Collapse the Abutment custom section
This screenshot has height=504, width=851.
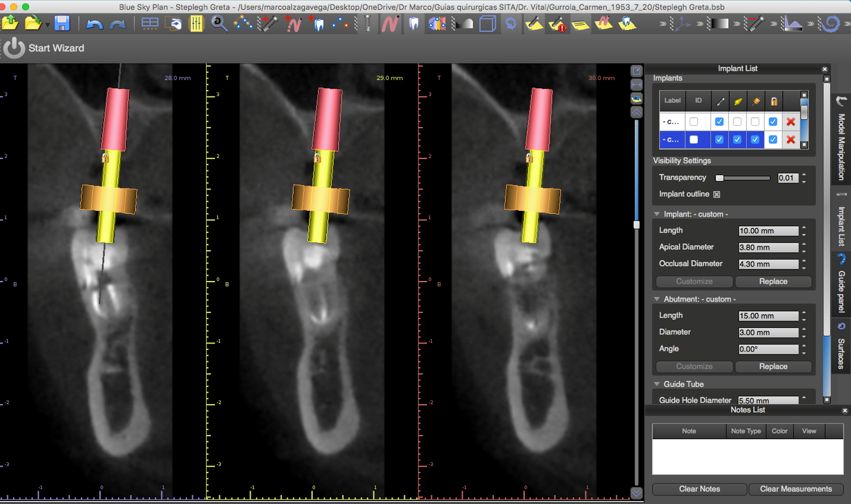click(657, 299)
